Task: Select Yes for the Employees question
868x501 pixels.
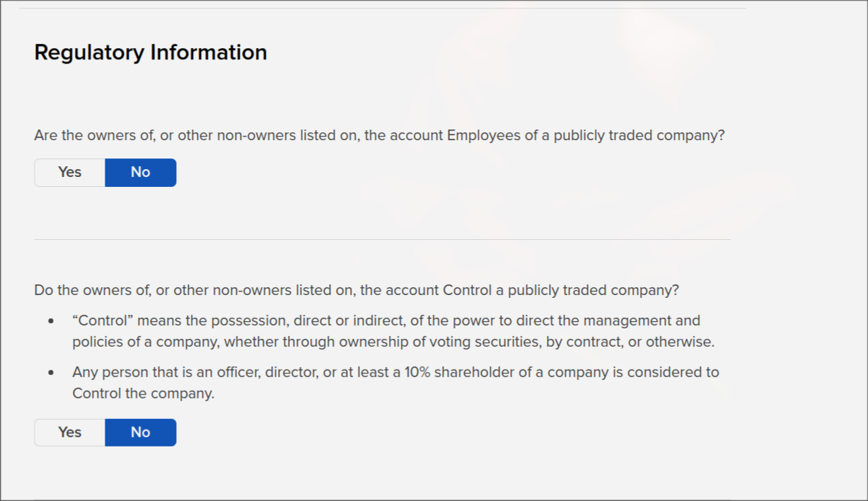Action: tap(70, 173)
